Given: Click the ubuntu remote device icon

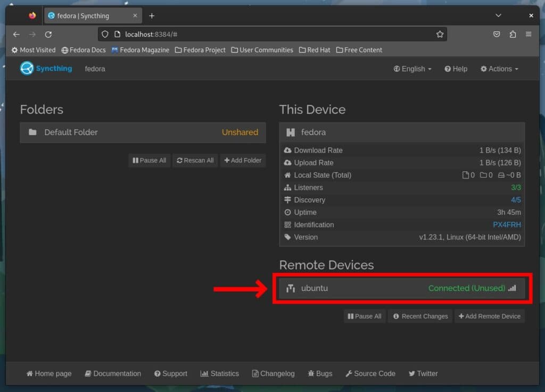Looking at the screenshot, I should [x=291, y=288].
